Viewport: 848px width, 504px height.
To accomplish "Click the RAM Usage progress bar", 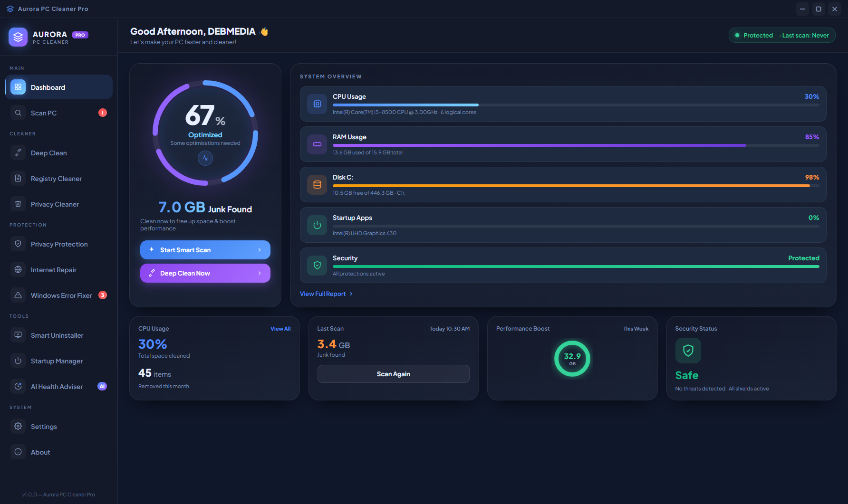I will click(576, 145).
